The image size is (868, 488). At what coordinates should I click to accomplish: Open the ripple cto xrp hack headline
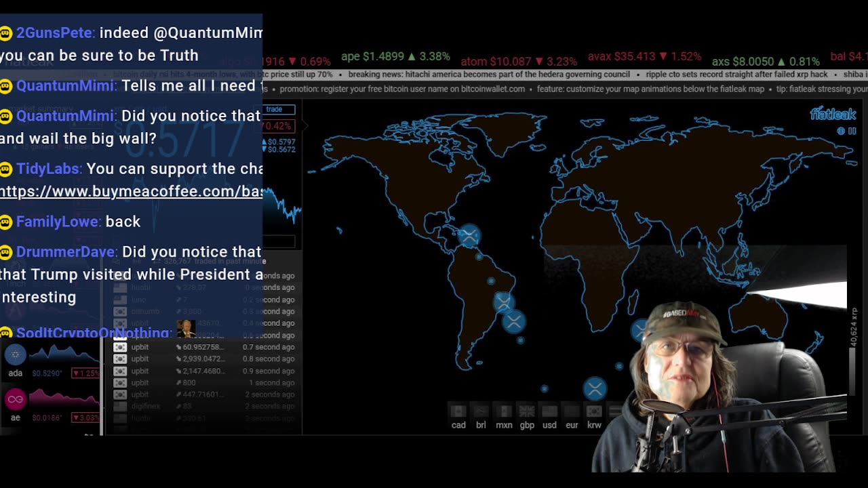point(737,75)
